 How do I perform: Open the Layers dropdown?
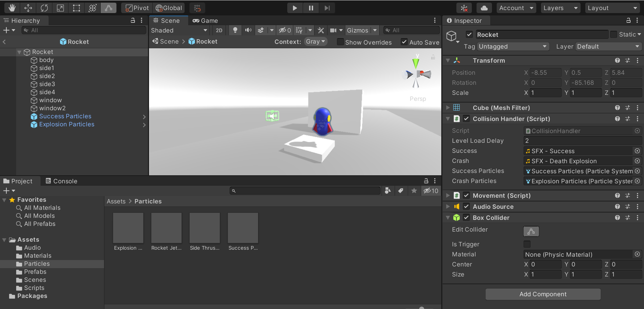click(560, 8)
